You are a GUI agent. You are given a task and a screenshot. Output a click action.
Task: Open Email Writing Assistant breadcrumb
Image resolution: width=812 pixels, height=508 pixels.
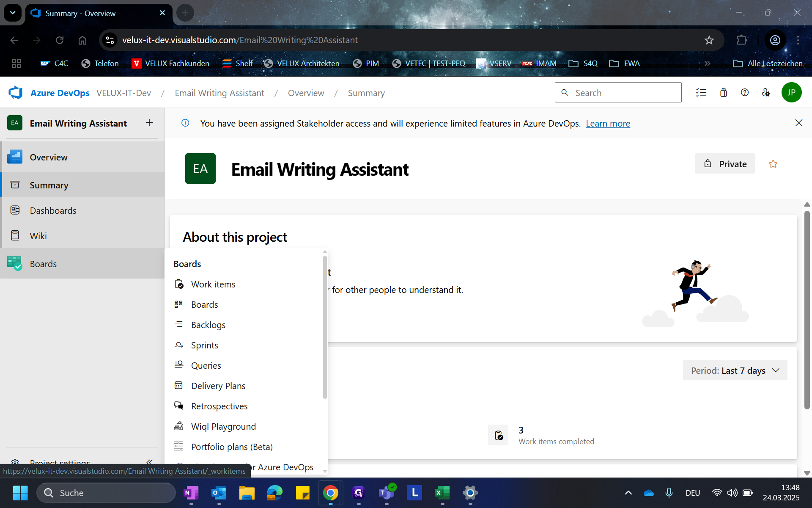point(219,93)
